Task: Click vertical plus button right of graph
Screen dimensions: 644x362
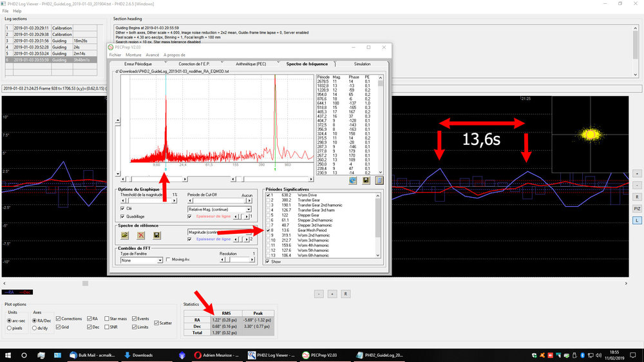Action: pyautogui.click(x=637, y=173)
